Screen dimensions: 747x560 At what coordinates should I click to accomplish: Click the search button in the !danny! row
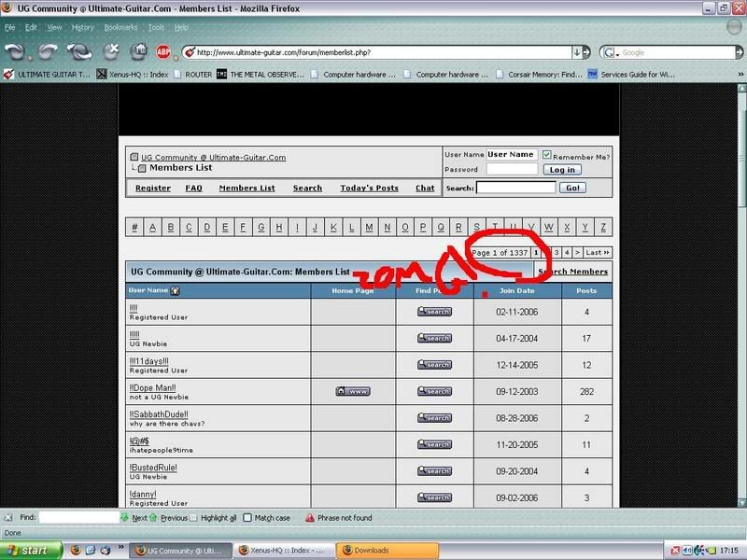point(434,497)
